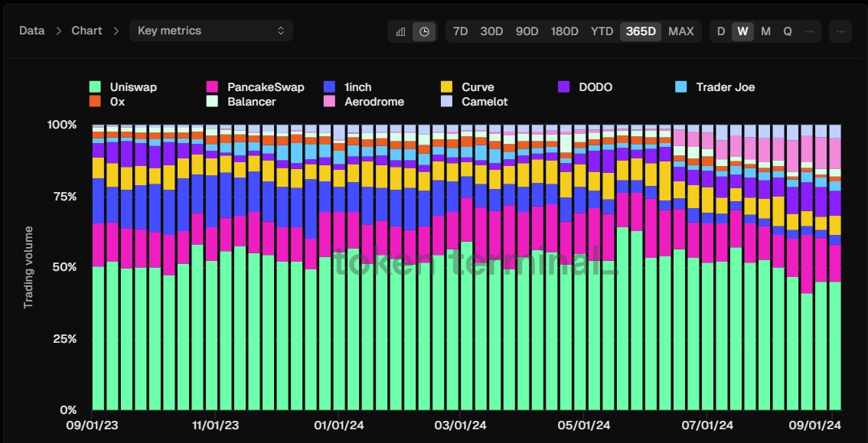Image resolution: width=868 pixels, height=443 pixels.
Task: Set granularity to monthly (M)
Action: [765, 31]
